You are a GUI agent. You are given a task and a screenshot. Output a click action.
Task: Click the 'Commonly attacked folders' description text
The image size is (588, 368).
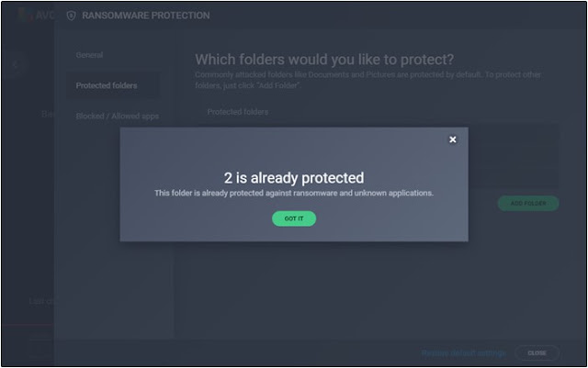pyautogui.click(x=367, y=80)
